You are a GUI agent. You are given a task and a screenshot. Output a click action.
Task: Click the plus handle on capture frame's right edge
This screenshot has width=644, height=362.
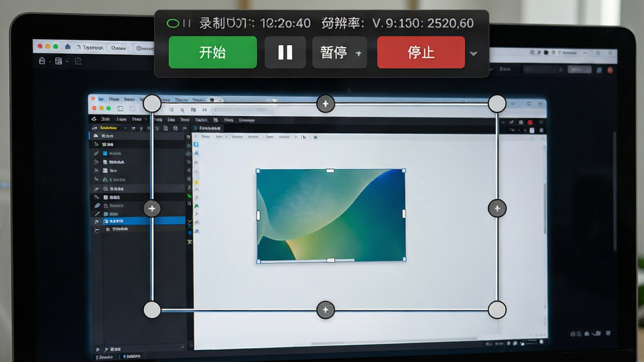(497, 209)
